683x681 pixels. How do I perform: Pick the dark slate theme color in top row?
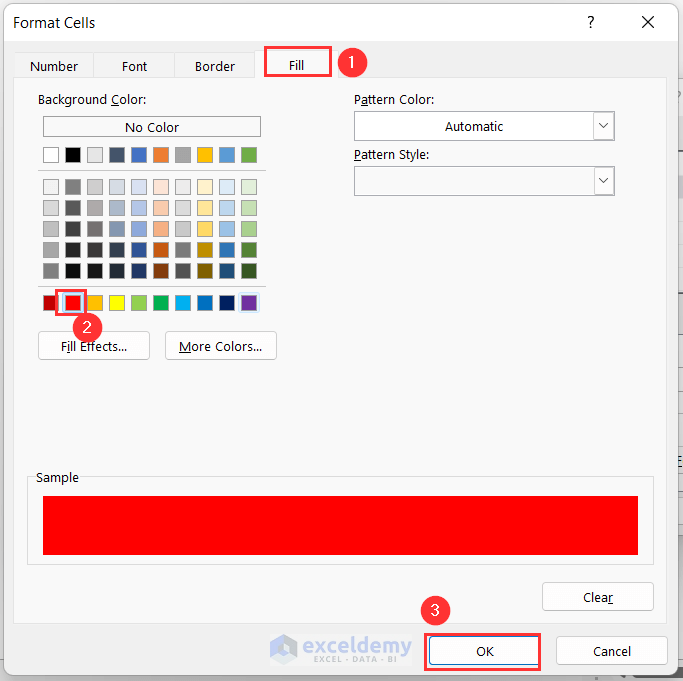tap(117, 155)
